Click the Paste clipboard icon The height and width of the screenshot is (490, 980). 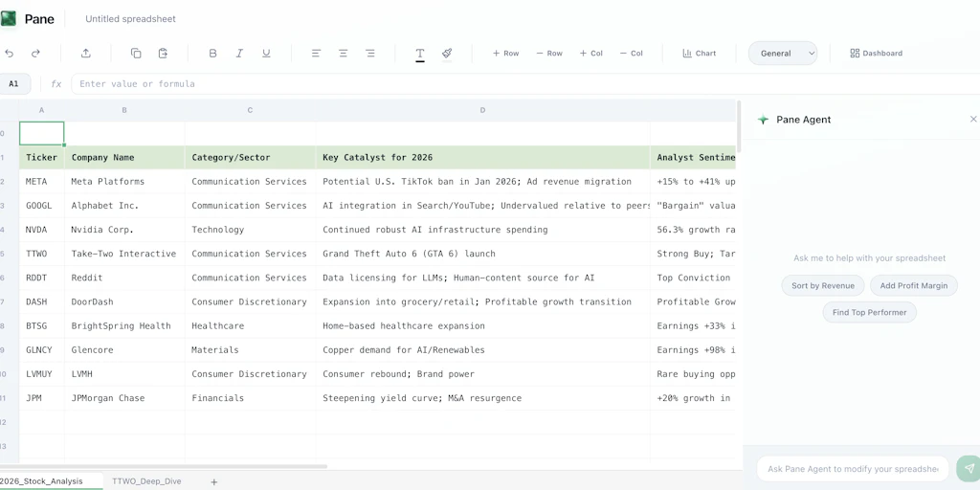point(163,54)
